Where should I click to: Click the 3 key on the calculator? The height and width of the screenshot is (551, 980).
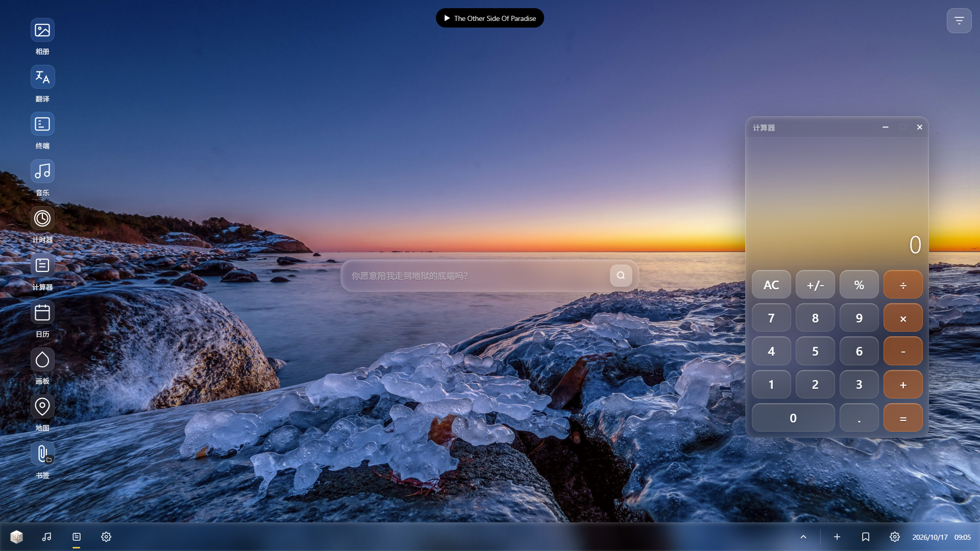pyautogui.click(x=859, y=385)
